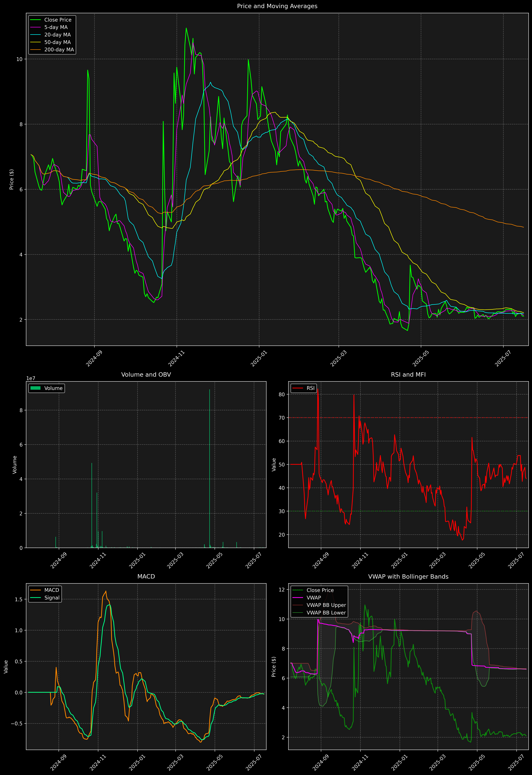Click the "30" y-axis tick of RSI chart
This screenshot has height=775, width=532.
282,511
